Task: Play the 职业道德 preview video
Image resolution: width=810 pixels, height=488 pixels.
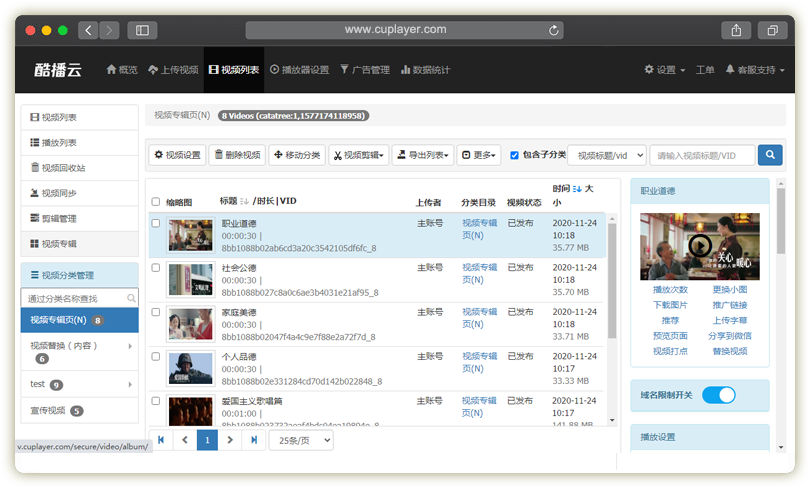Action: click(700, 246)
